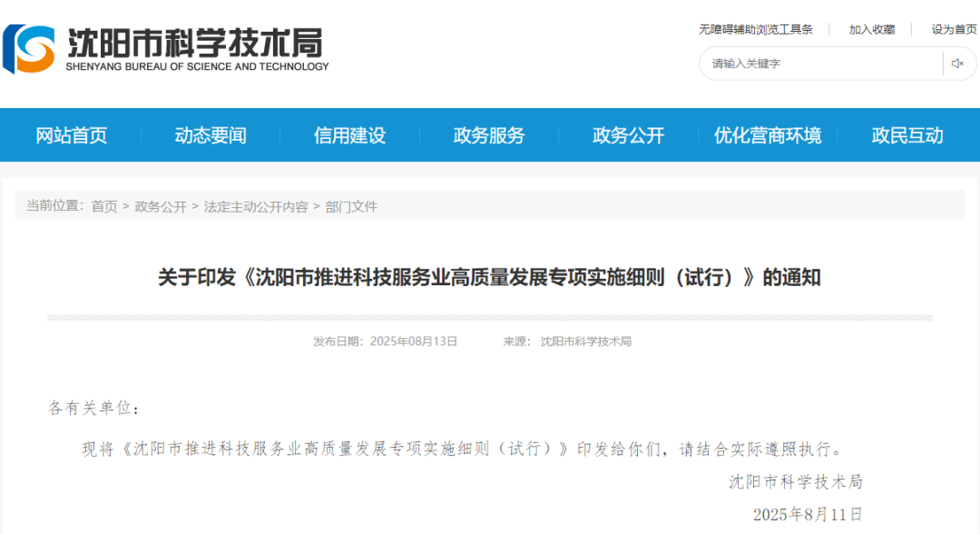Click 首页 in the breadcrumb trail
Screen dimensions: 980x534
(103, 207)
